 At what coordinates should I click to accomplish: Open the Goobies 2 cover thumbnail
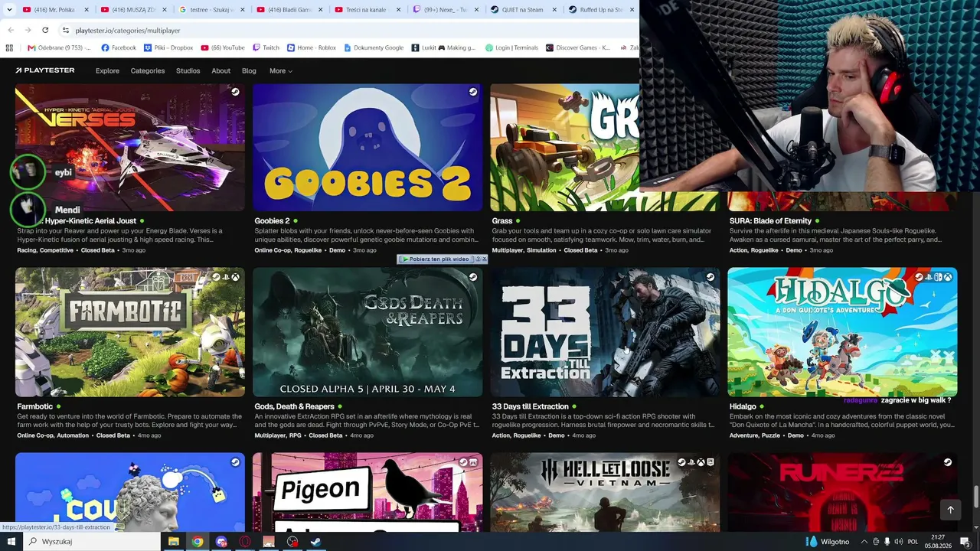click(x=367, y=147)
